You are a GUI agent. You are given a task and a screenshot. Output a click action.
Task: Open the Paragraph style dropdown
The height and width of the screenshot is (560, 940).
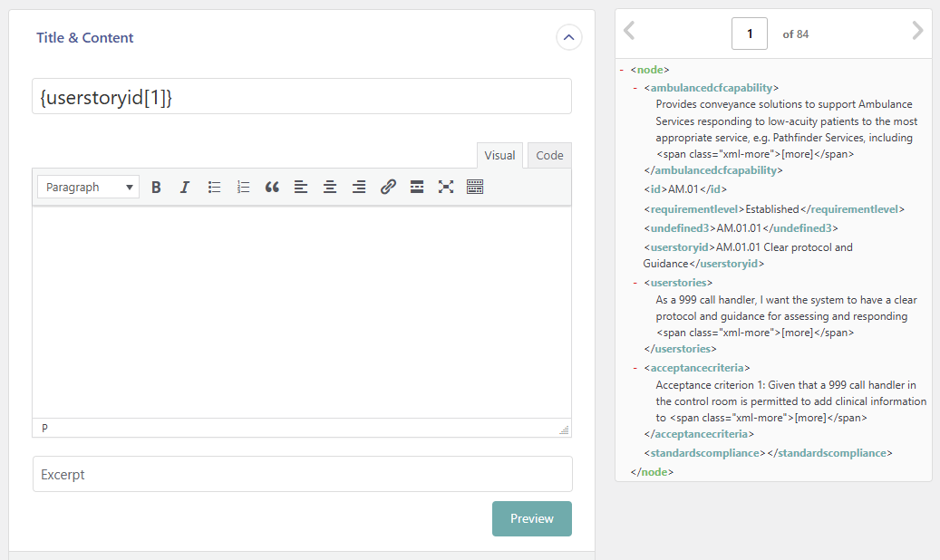click(87, 187)
